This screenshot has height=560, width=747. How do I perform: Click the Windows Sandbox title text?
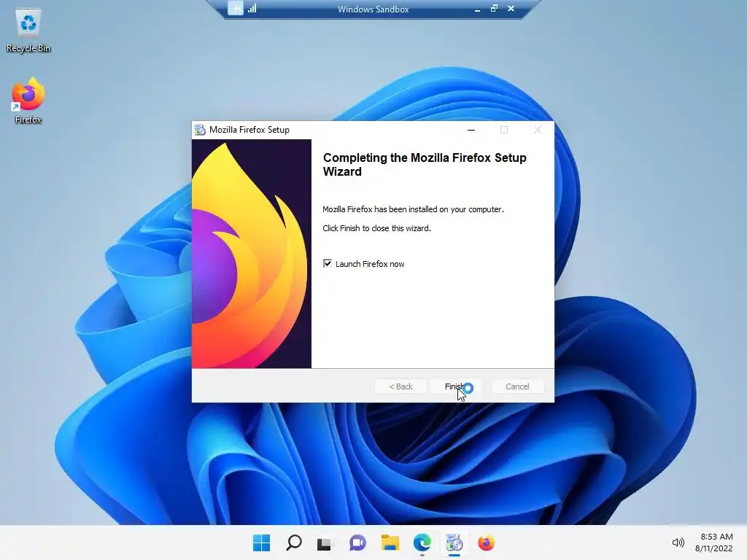[373, 9]
